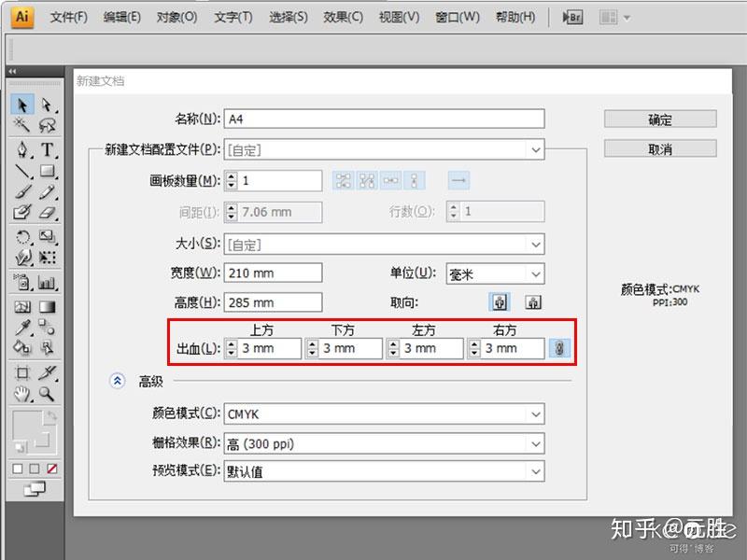Open the 窗口 (Window) menu
747x560 pixels.
coord(457,17)
